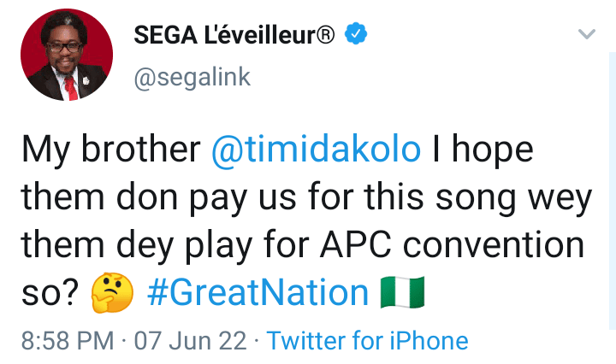Follow the #GreatNation hashtag link
Image resolution: width=616 pixels, height=364 pixels.
click(258, 294)
